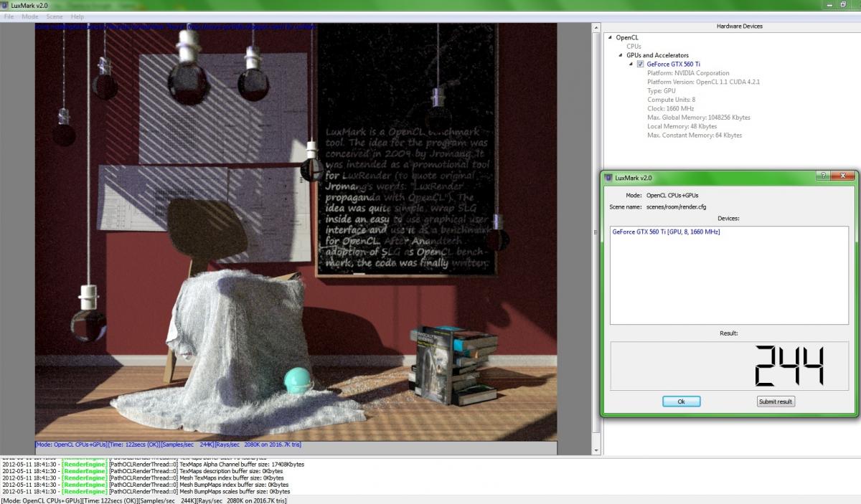Click 'OpenCL CPUs+GPUs' mode text in dialog
Screen dimensions: 861x504
(672, 195)
